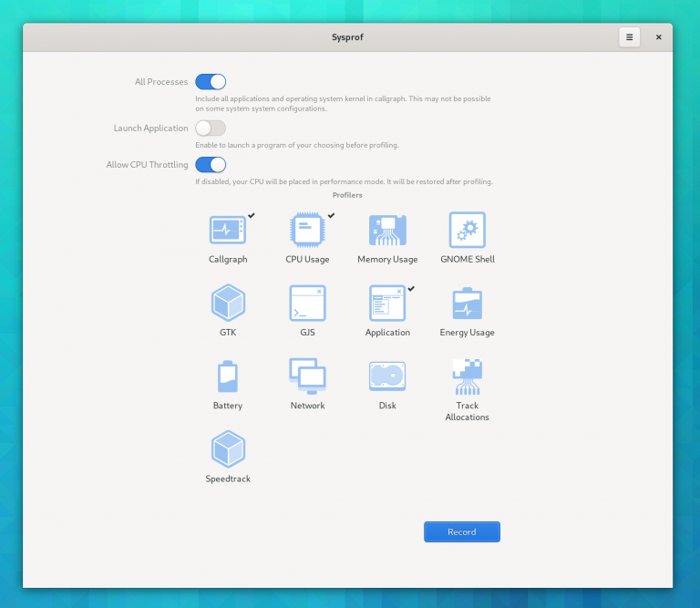The height and width of the screenshot is (608, 700).
Task: Select the Callgraph profiler icon
Action: [x=227, y=231]
